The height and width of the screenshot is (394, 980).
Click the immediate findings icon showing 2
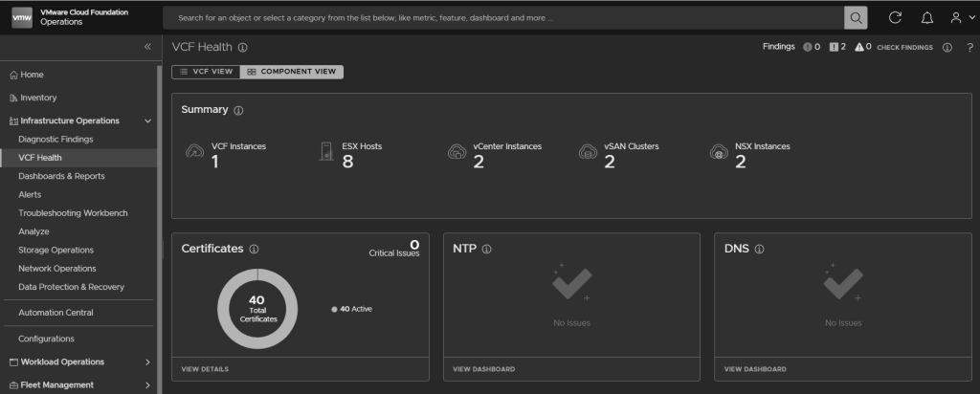click(834, 47)
